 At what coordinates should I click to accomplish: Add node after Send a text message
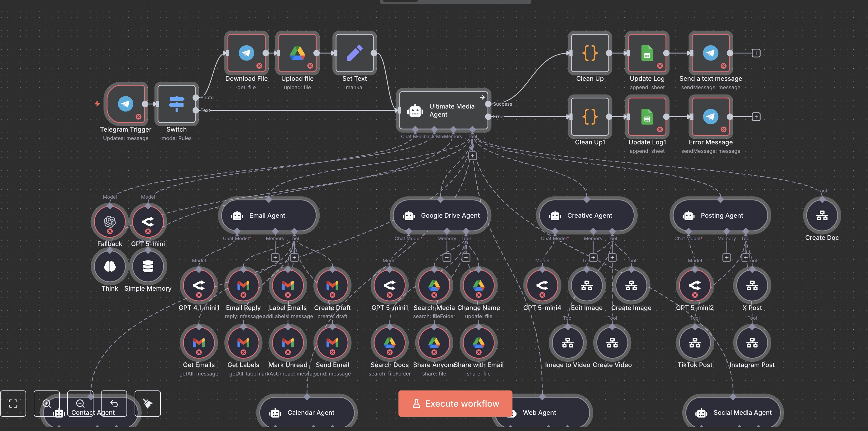pos(756,53)
